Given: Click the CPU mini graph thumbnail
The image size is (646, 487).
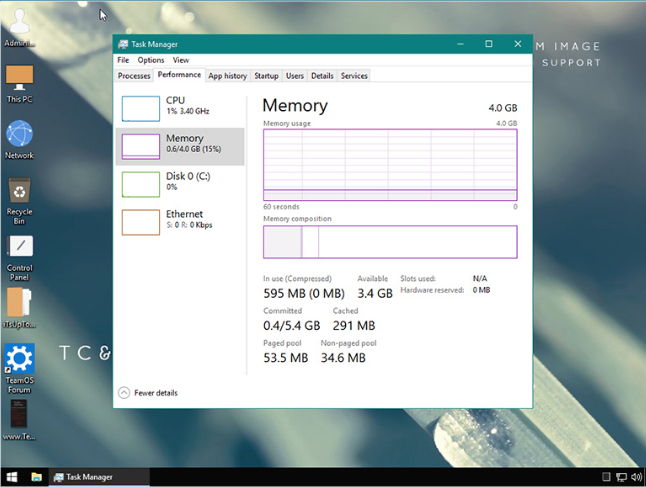Looking at the screenshot, I should (x=140, y=109).
